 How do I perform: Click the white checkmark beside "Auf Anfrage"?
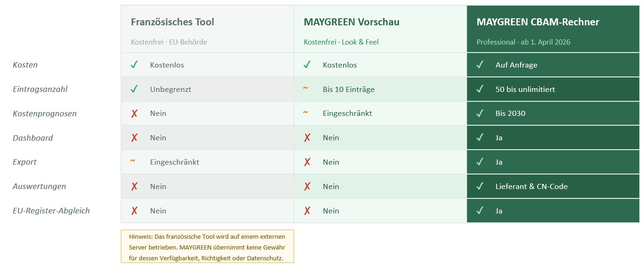480,65
